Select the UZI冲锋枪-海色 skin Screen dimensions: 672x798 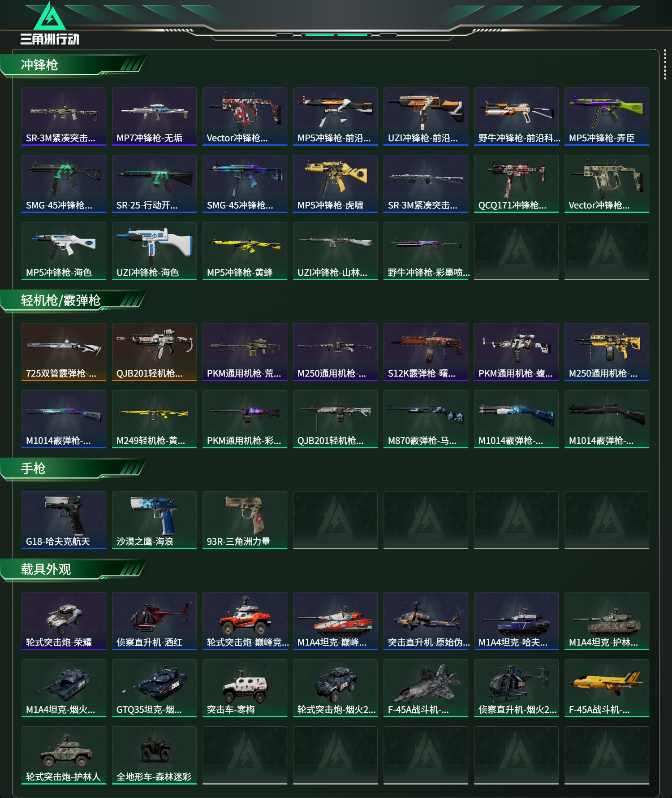click(154, 251)
